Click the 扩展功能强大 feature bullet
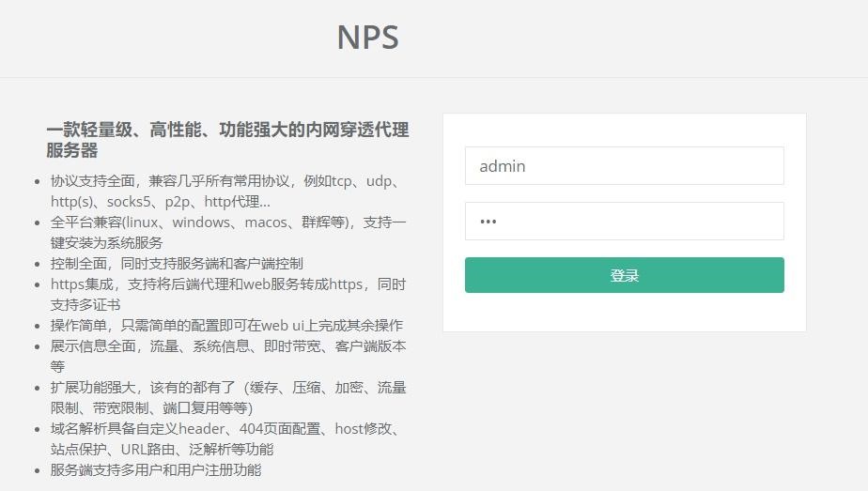 coord(227,397)
